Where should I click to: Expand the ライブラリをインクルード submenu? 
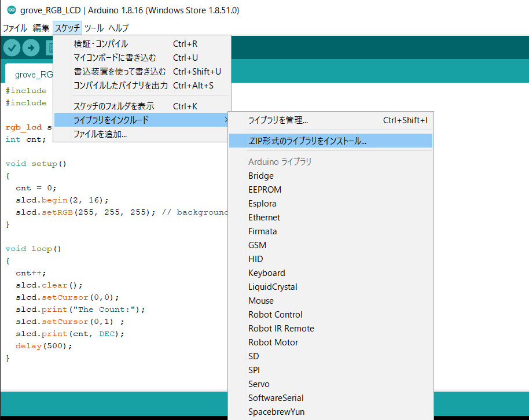click(x=112, y=120)
